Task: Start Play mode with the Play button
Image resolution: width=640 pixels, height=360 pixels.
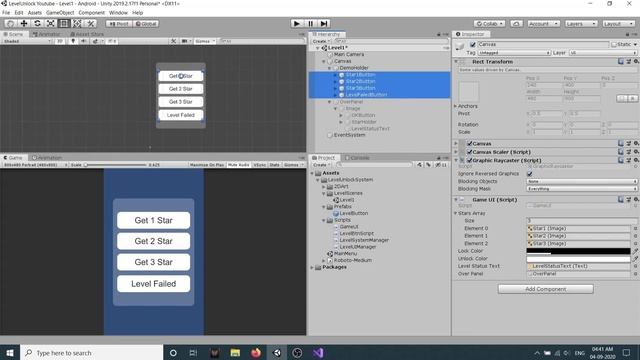Action: 297,24
